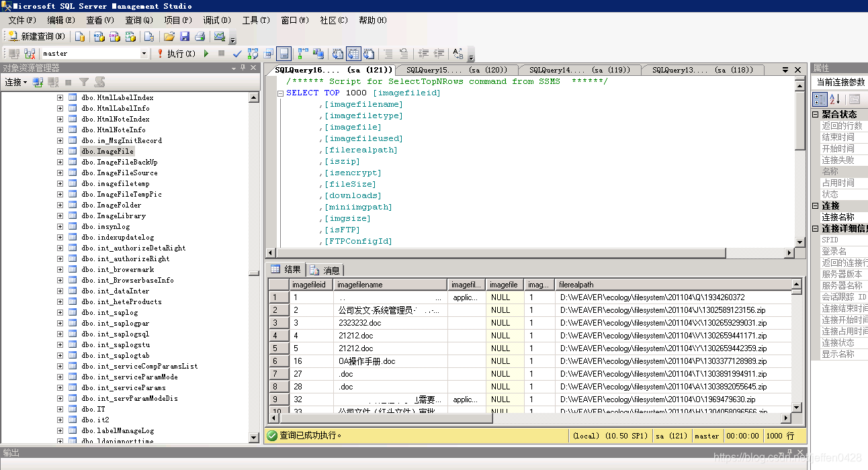Click the Analysis Services DMX Query icon
This screenshot has height=470, width=868.
pyautogui.click(x=115, y=36)
